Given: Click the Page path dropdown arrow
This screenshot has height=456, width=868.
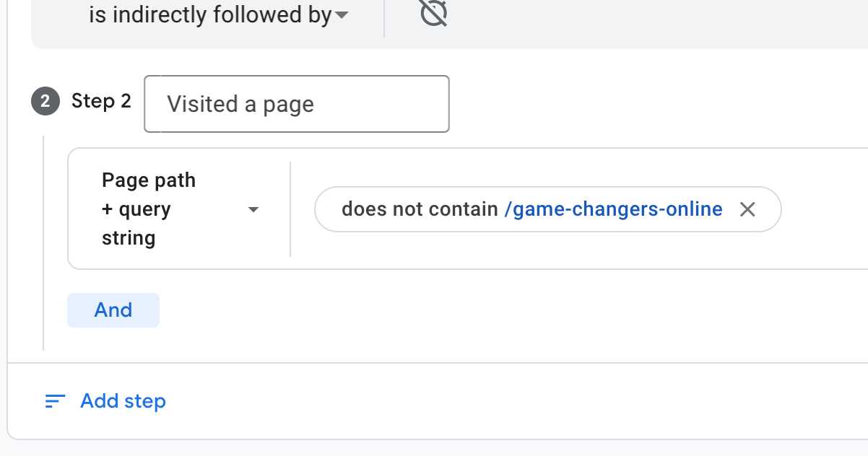Looking at the screenshot, I should point(253,210).
